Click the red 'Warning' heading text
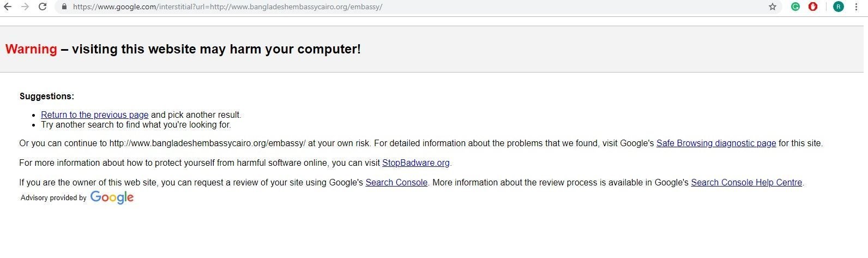The width and height of the screenshot is (868, 258). 31,49
